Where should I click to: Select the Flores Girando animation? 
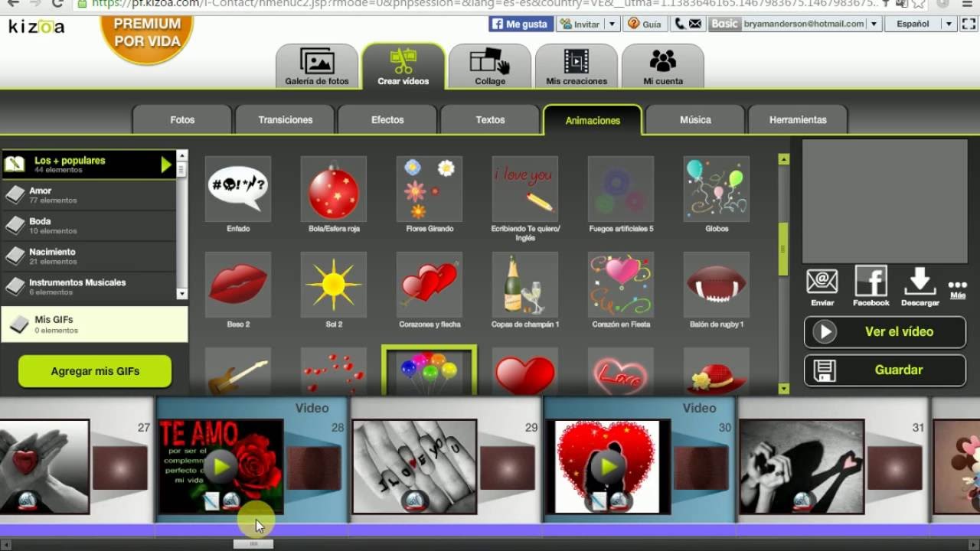(x=430, y=189)
